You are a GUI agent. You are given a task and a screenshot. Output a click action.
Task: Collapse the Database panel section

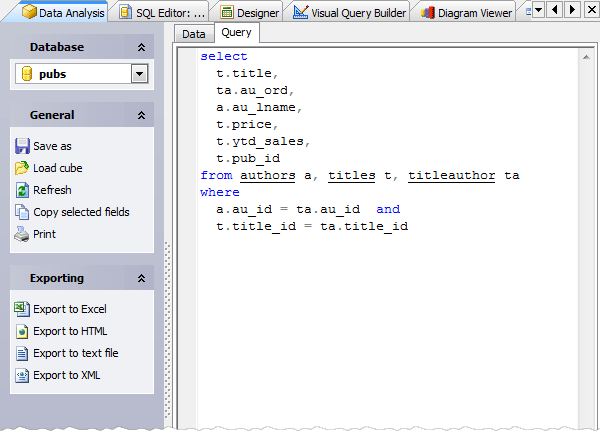[141, 47]
